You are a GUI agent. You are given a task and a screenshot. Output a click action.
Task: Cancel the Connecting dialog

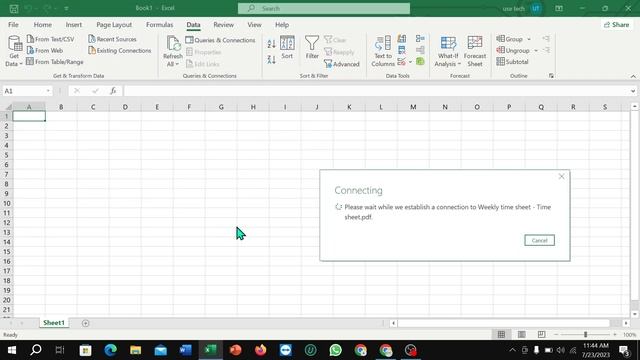pyautogui.click(x=539, y=240)
